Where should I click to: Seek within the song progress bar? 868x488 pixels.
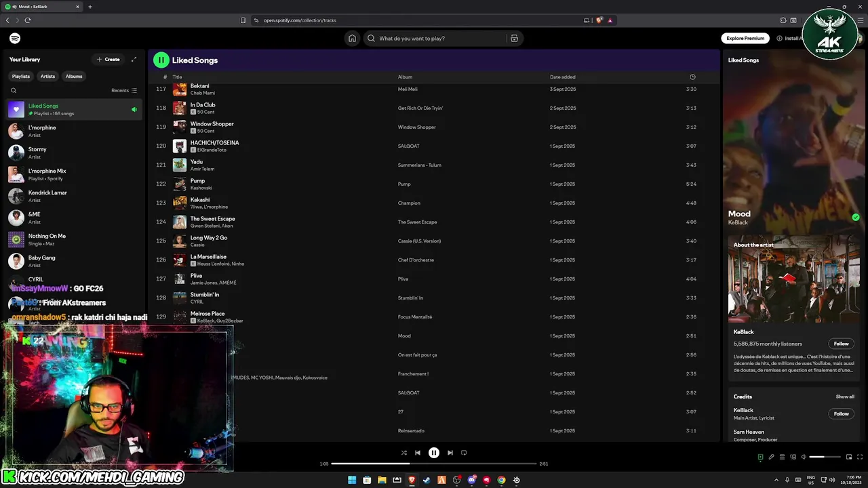tap(434, 464)
